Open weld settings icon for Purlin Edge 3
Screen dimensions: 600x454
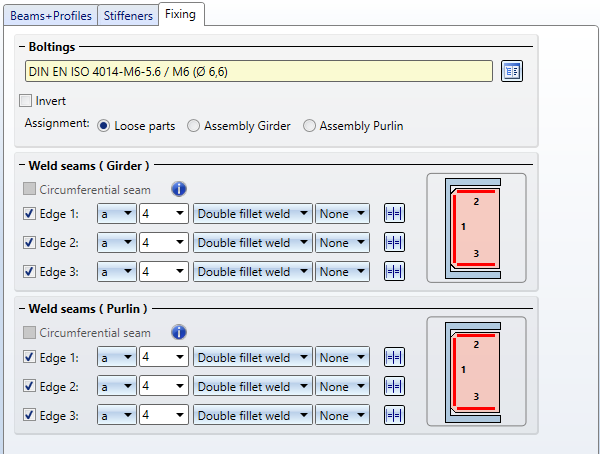click(x=394, y=415)
